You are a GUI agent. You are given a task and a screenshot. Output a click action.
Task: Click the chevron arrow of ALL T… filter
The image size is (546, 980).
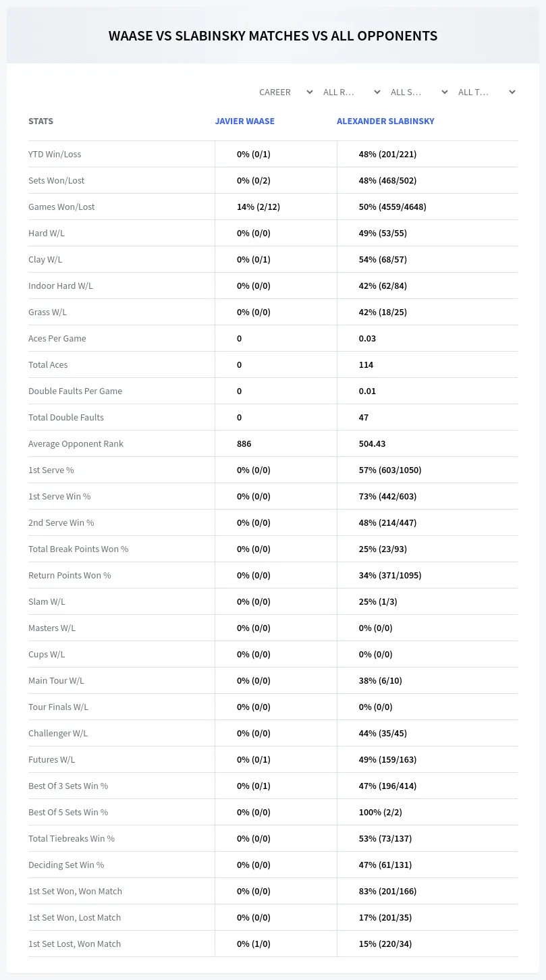pyautogui.click(x=512, y=92)
